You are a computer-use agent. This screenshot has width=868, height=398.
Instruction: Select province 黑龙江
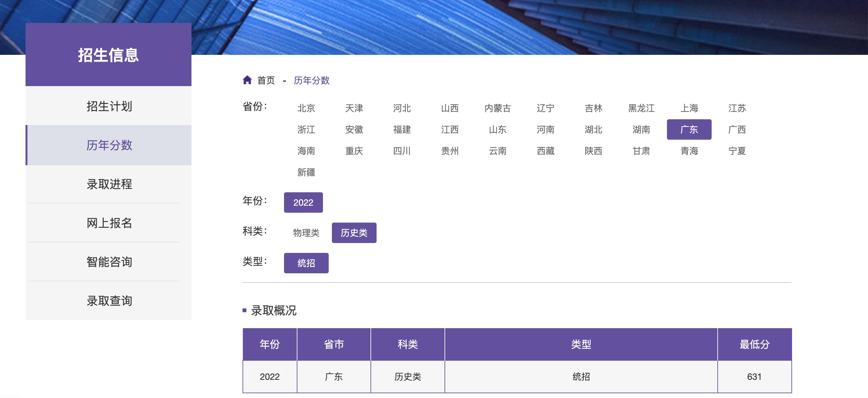(x=641, y=108)
